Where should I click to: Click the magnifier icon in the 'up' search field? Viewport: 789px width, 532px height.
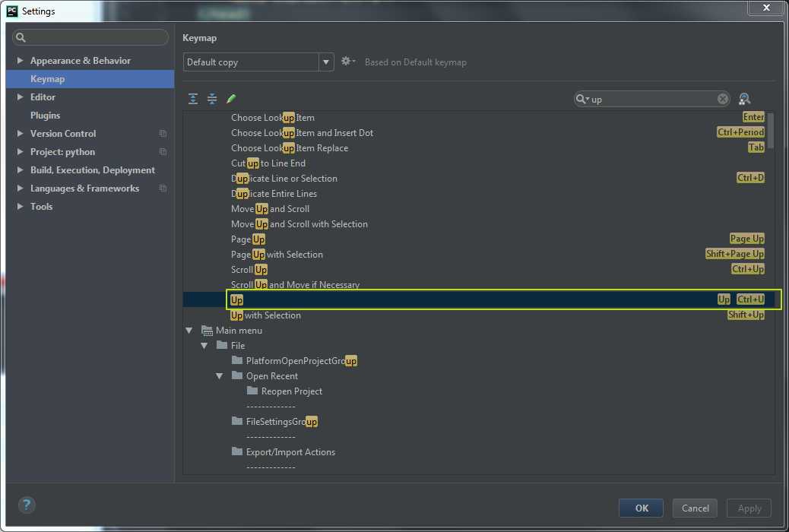[582, 99]
